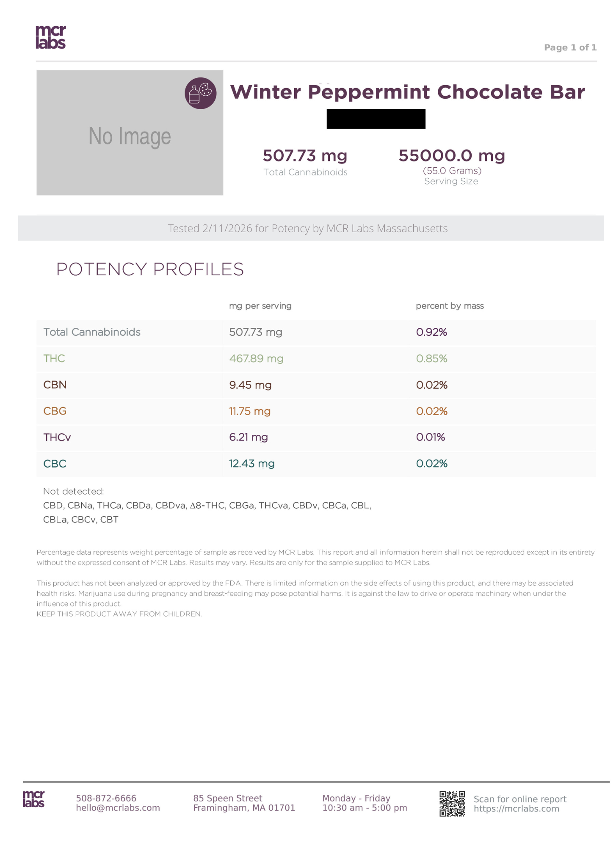Click the CBG row label
This screenshot has width=616, height=847.
click(x=55, y=411)
